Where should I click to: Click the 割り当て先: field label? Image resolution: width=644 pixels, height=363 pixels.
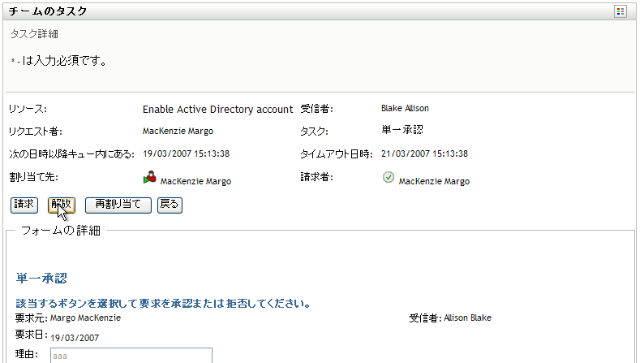(34, 177)
